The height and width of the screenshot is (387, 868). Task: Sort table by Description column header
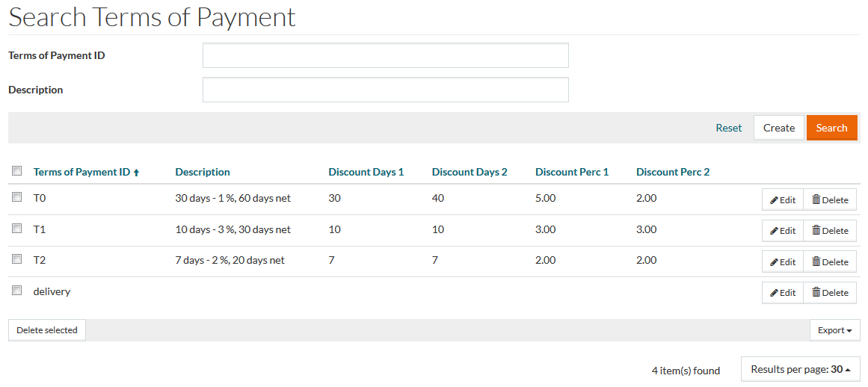click(203, 172)
